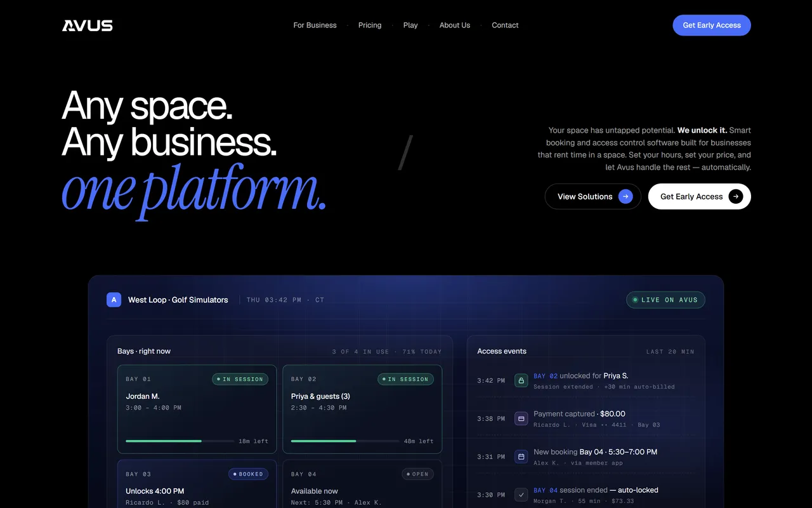Click the 'Morgan T. · 55 min · $73.33' text
Image resolution: width=812 pixels, height=508 pixels.
coord(584,501)
